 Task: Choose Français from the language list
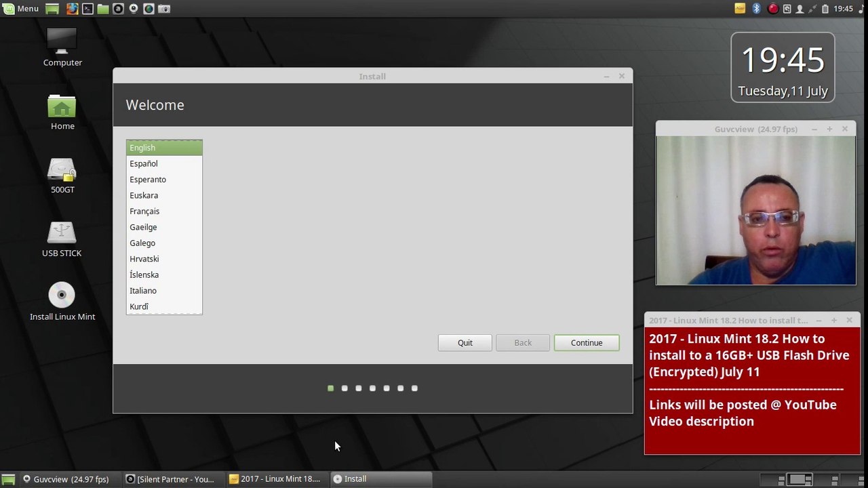click(x=164, y=211)
